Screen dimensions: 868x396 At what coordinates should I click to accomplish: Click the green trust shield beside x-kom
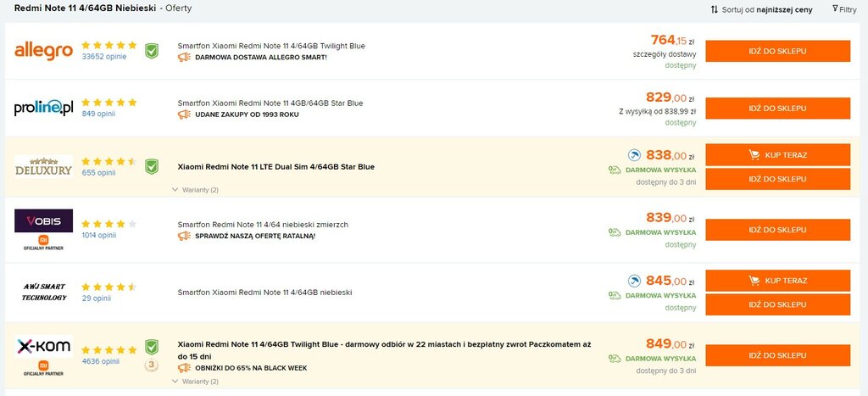152,348
